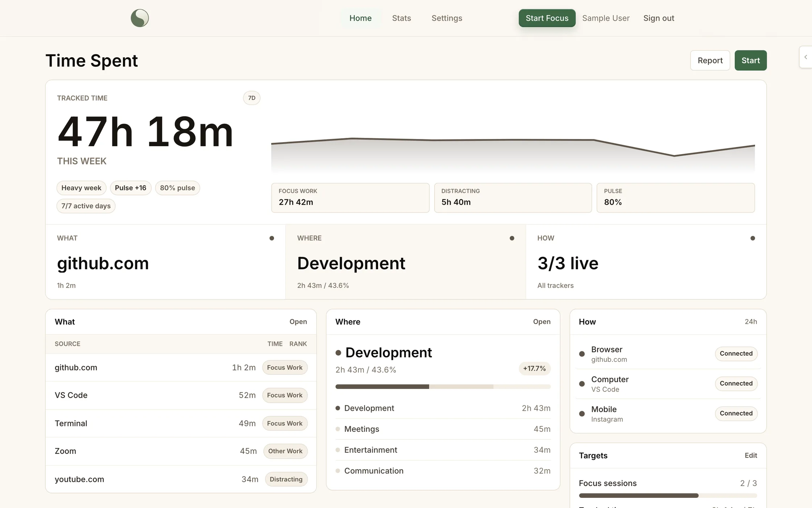
Task: Open the Where panel
Action: (542, 322)
